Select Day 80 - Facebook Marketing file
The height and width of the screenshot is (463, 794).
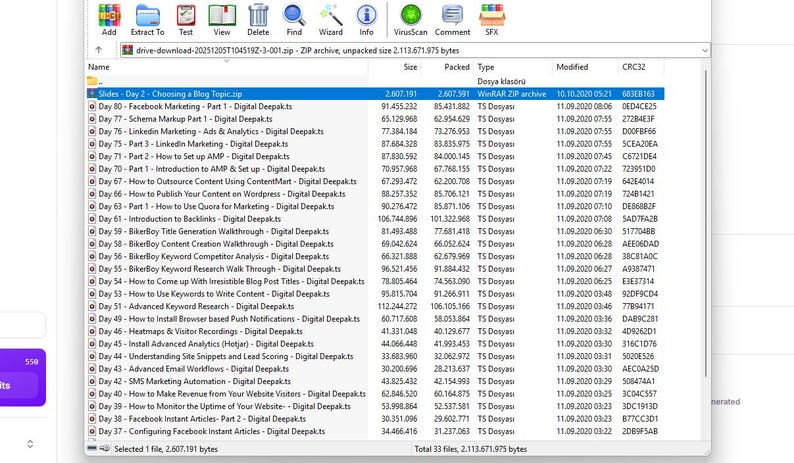375,106
